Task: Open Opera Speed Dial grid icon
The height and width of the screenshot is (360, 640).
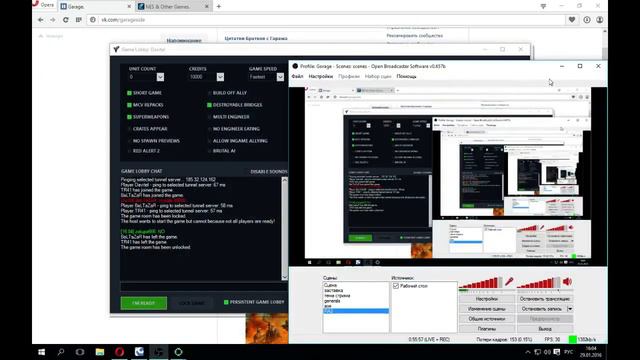Action: [78, 20]
